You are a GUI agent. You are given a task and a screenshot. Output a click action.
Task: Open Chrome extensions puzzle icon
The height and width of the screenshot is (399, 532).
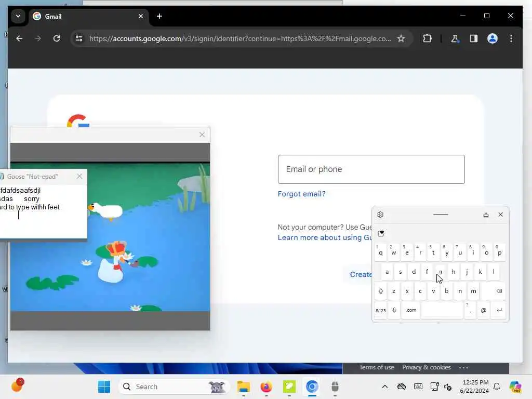coord(427,38)
